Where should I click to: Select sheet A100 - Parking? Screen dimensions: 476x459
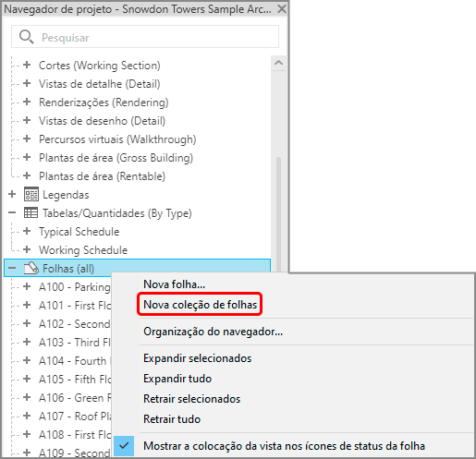click(x=74, y=287)
